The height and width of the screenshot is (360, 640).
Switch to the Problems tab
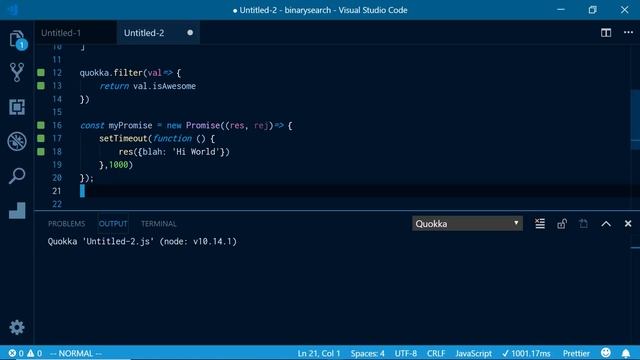tap(67, 224)
